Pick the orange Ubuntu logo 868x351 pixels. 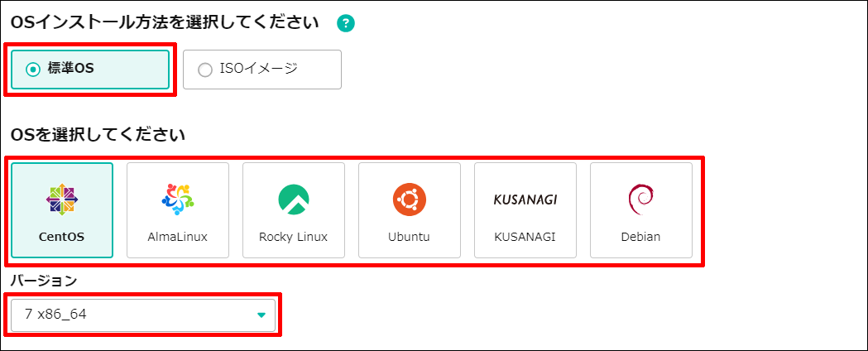point(409,200)
